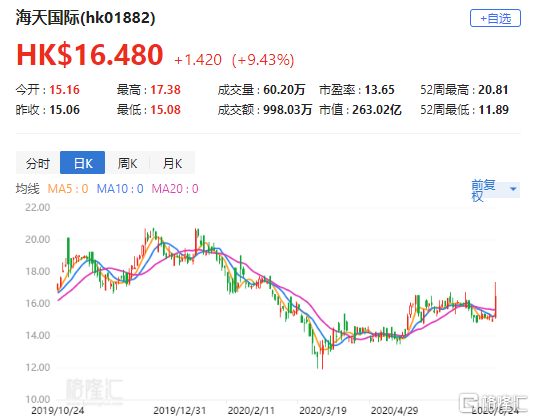Switch to the 分时 intraday tab
The width and height of the screenshot is (534, 420).
click(38, 163)
